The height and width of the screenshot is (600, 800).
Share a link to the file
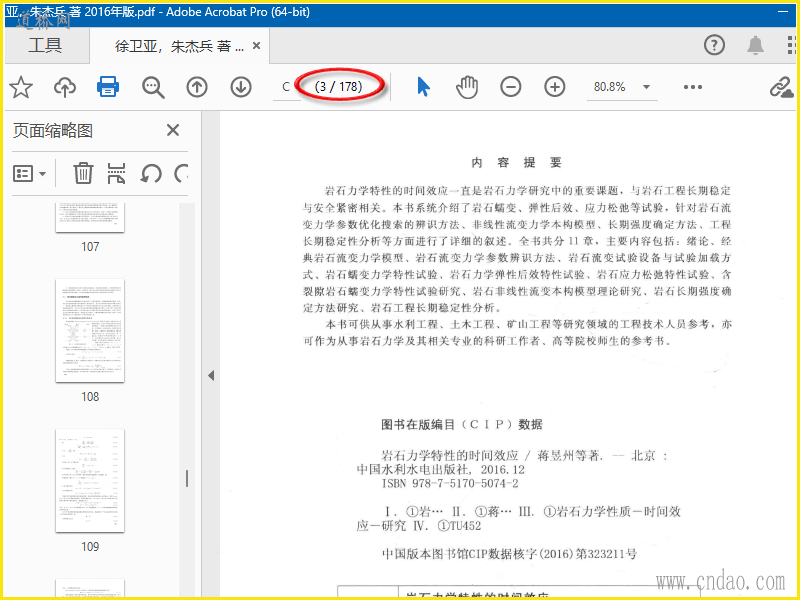(x=782, y=88)
